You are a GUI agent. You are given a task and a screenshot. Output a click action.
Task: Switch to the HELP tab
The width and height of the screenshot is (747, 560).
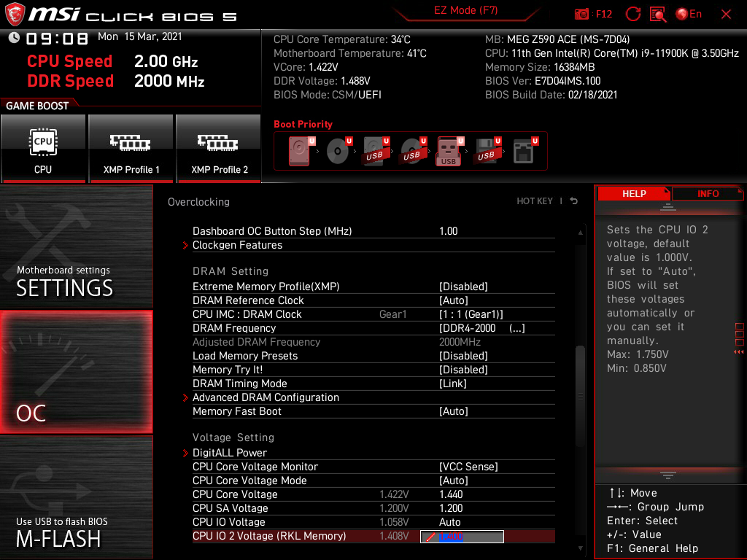pyautogui.click(x=634, y=193)
